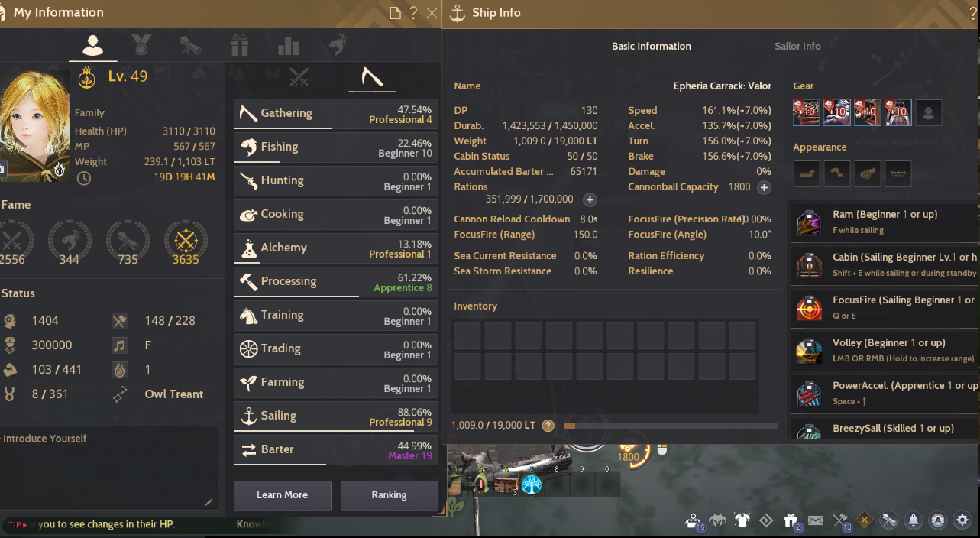This screenshot has width=980, height=538.
Task: Select the scythe life skills tab
Action: (x=372, y=76)
